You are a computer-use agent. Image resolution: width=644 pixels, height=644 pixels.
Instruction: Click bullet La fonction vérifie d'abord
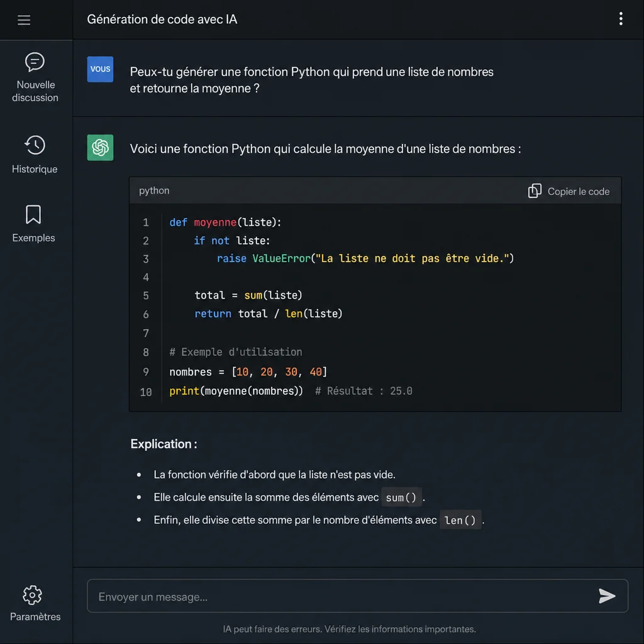pos(274,475)
